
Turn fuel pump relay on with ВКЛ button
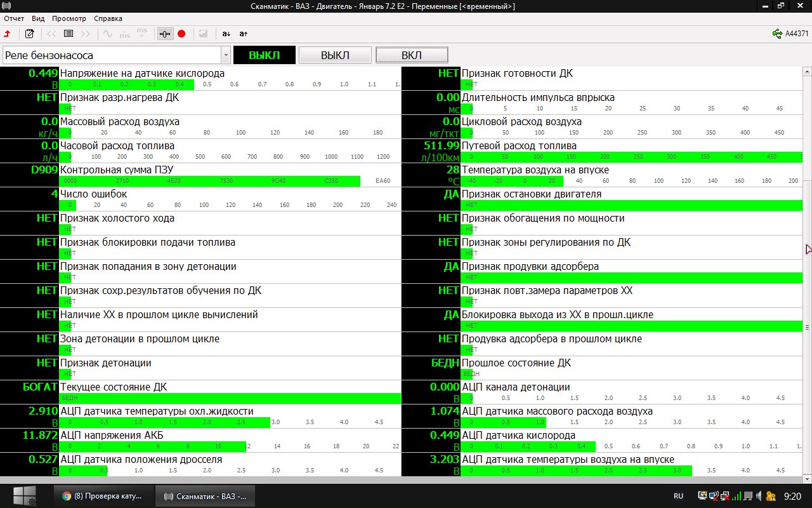[x=412, y=55]
